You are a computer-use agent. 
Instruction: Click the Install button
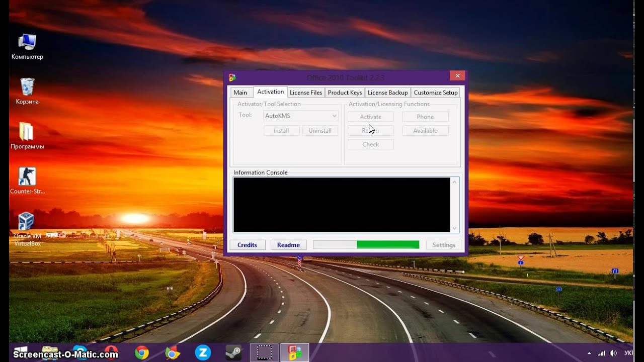point(281,131)
